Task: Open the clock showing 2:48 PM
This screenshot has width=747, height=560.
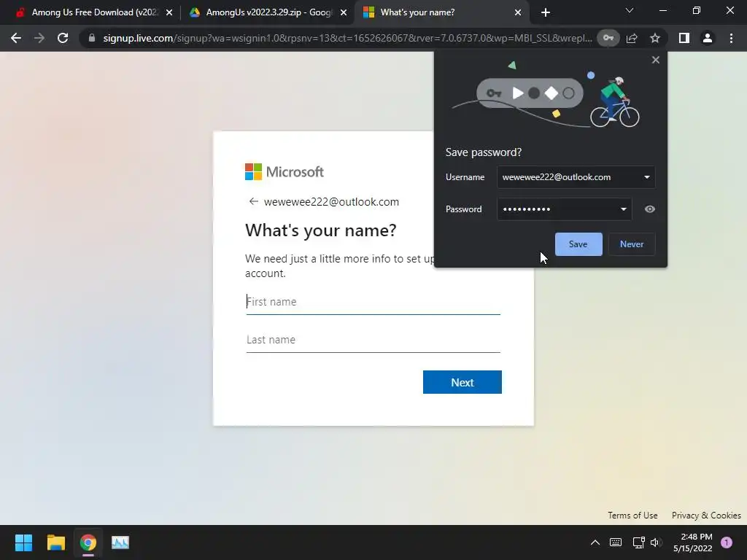Action: [x=693, y=542]
